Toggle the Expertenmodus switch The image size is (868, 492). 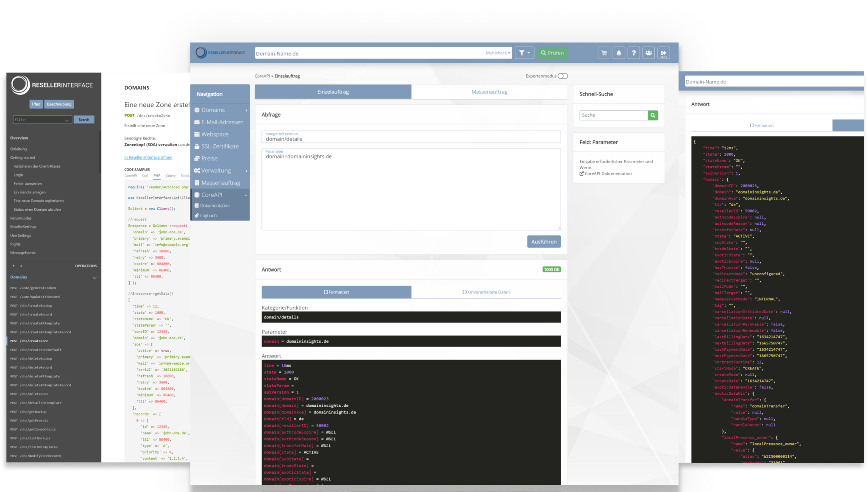(563, 76)
